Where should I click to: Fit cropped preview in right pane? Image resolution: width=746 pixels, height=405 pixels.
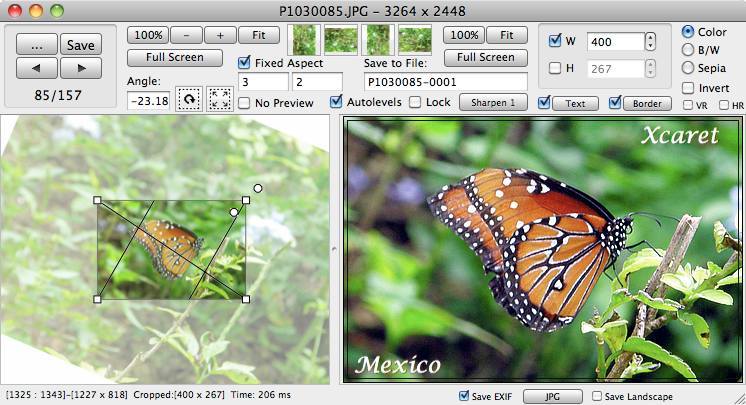(x=507, y=35)
